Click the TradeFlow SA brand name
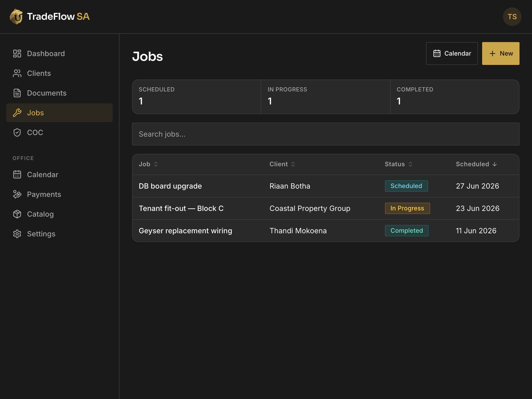This screenshot has width=532, height=399. click(x=58, y=17)
